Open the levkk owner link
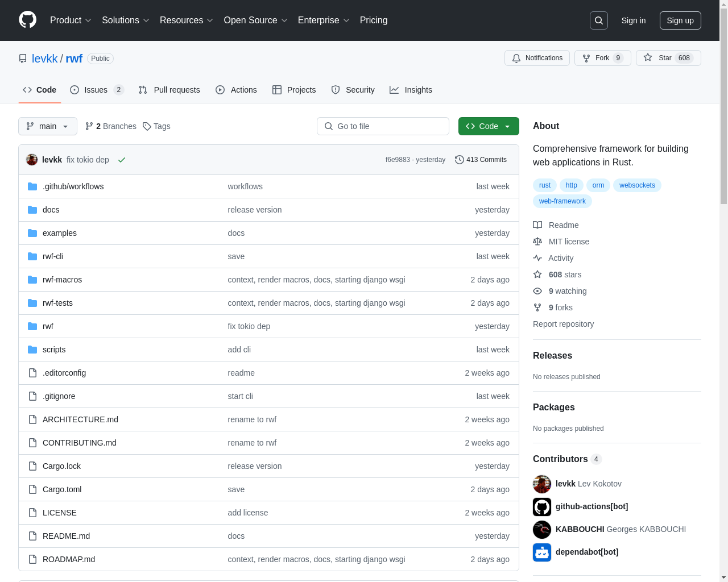Screen dimensions: 728x582 [x=44, y=59]
